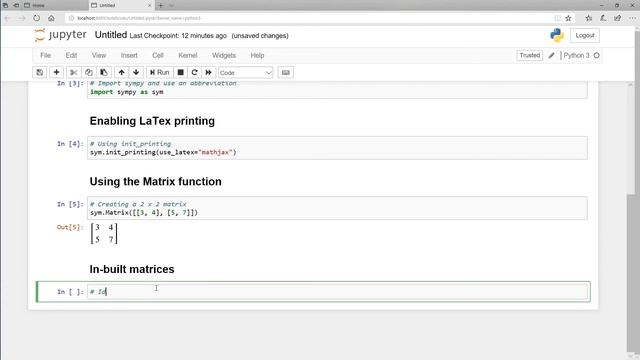This screenshot has width=640, height=360.
Task: Click the Out[5] matrix output
Action: click(104, 233)
